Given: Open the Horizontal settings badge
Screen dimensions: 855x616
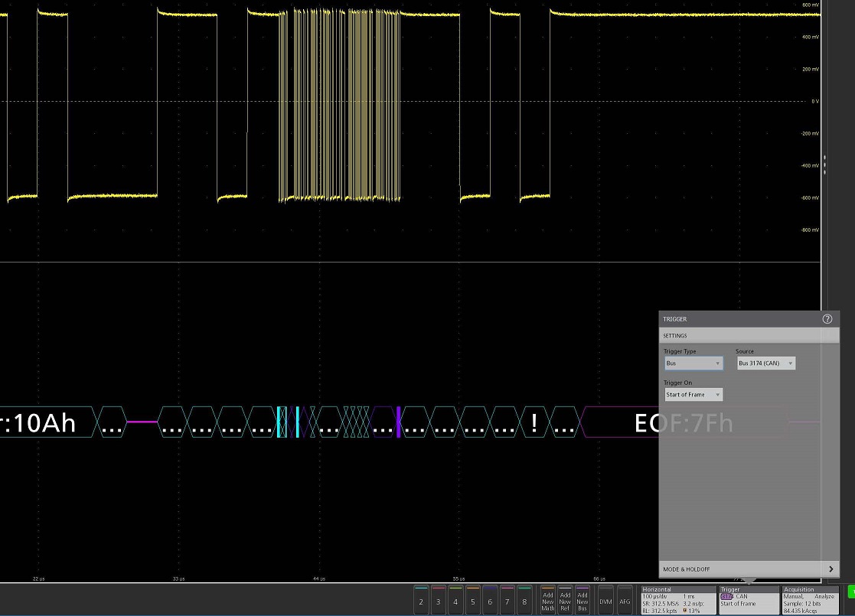Looking at the screenshot, I should pyautogui.click(x=677, y=601).
